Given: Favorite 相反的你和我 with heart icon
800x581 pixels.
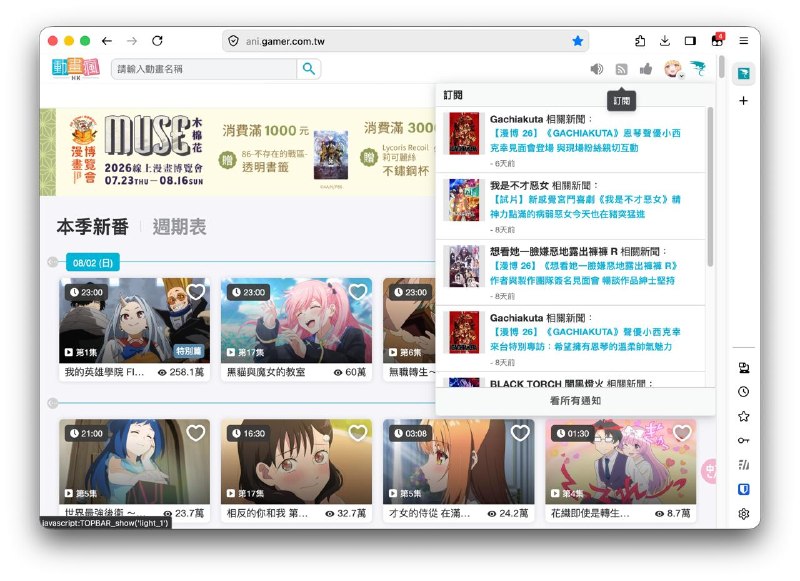Looking at the screenshot, I should click(358, 433).
